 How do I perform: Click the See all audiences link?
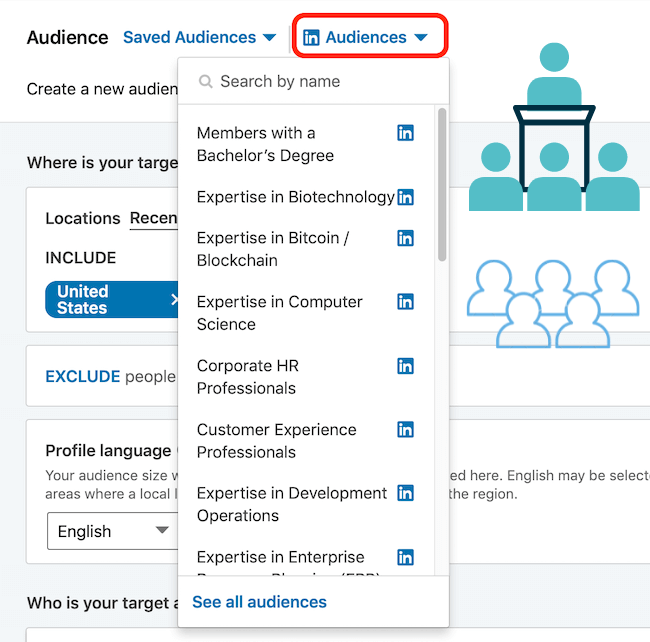[259, 602]
